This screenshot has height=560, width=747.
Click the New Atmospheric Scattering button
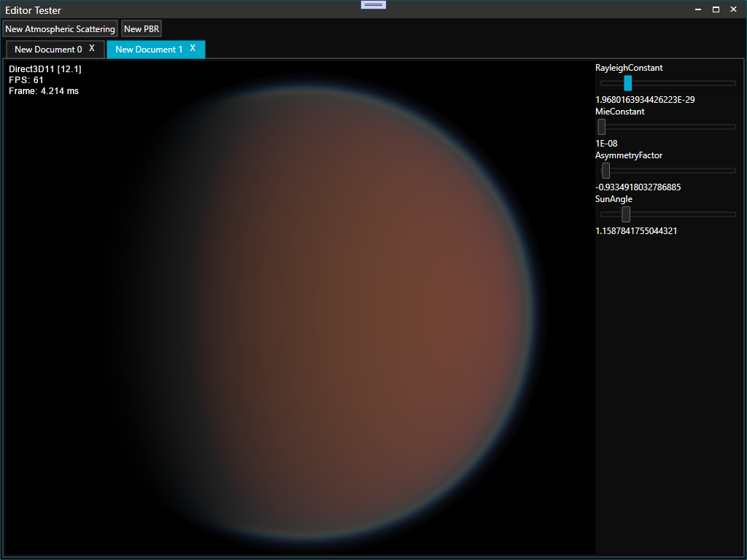(60, 29)
